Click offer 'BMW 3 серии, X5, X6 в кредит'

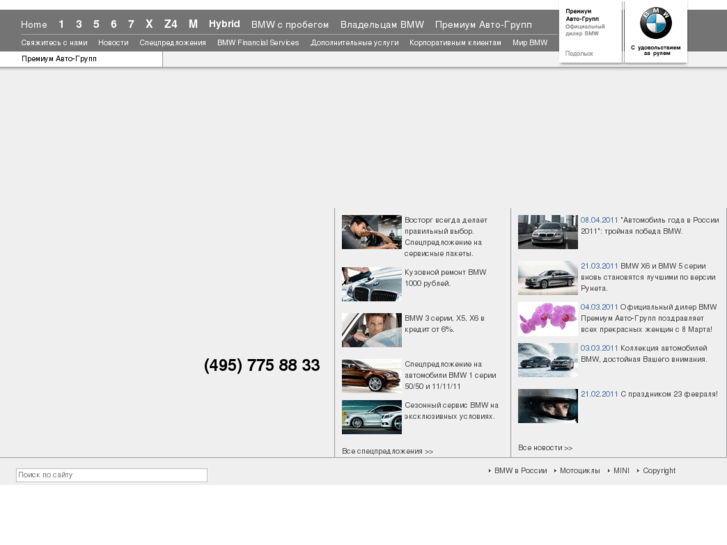[444, 324]
